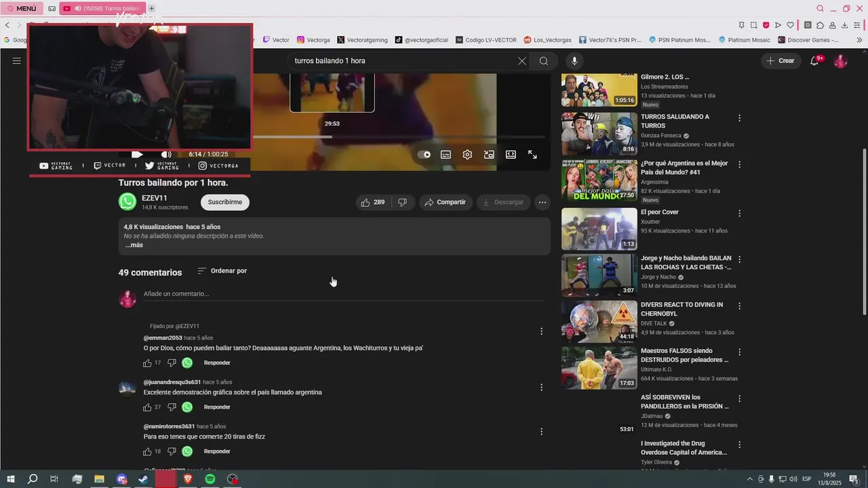Image resolution: width=868 pixels, height=488 pixels.
Task: Reply to ramirotorres3631's comment
Action: tap(217, 451)
